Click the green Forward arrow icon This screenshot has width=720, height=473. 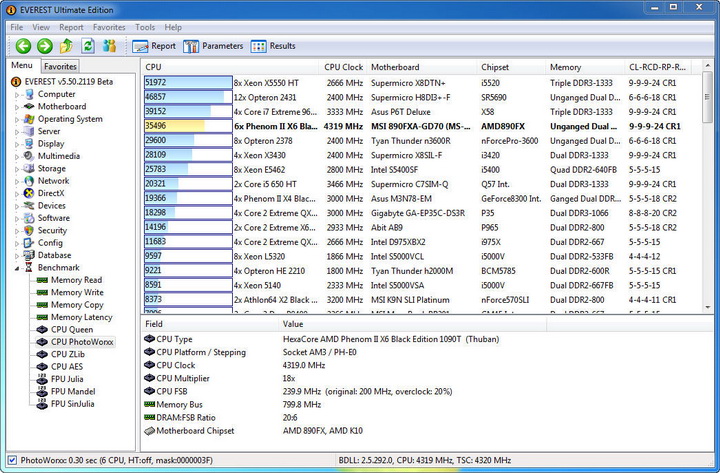45,46
